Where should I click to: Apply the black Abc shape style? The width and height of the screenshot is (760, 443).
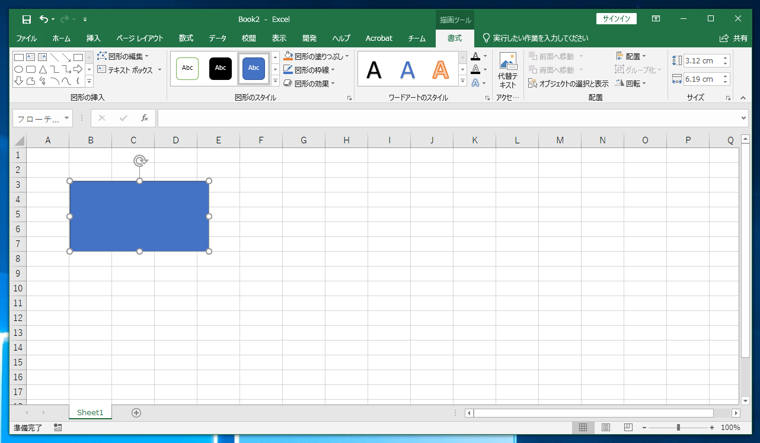[x=221, y=68]
